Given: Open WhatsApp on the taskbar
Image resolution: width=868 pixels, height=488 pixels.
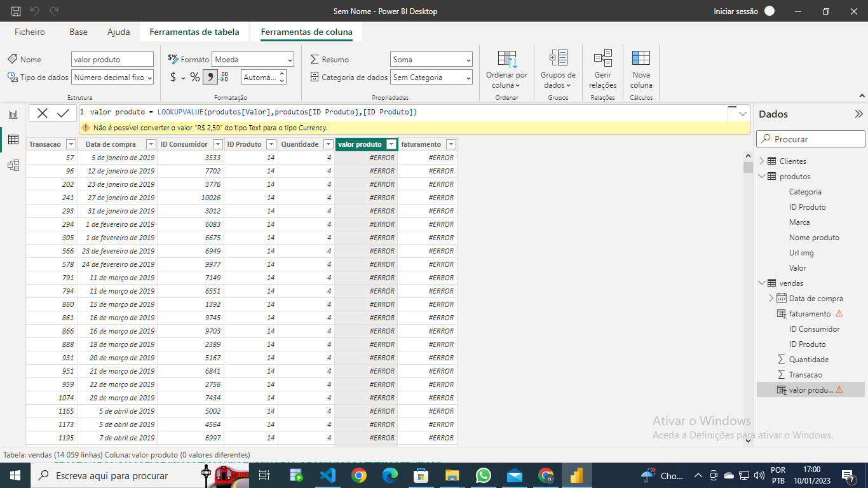Looking at the screenshot, I should click(484, 475).
